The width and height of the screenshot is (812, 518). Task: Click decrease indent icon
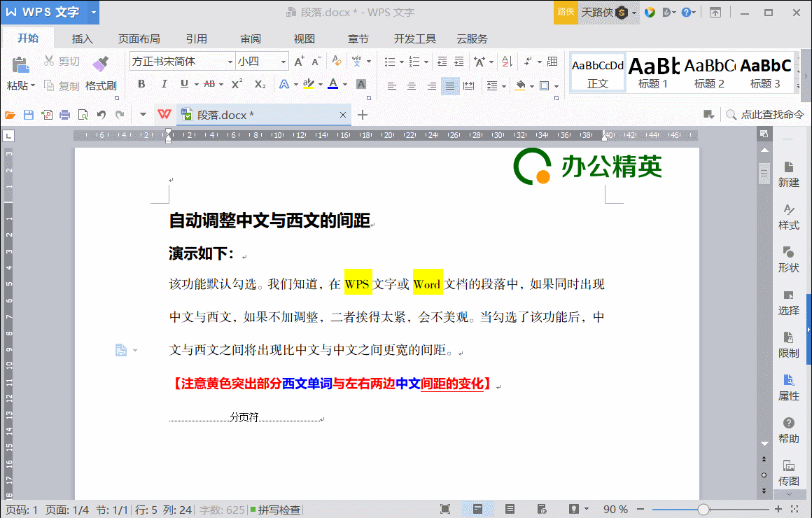pyautogui.click(x=442, y=62)
